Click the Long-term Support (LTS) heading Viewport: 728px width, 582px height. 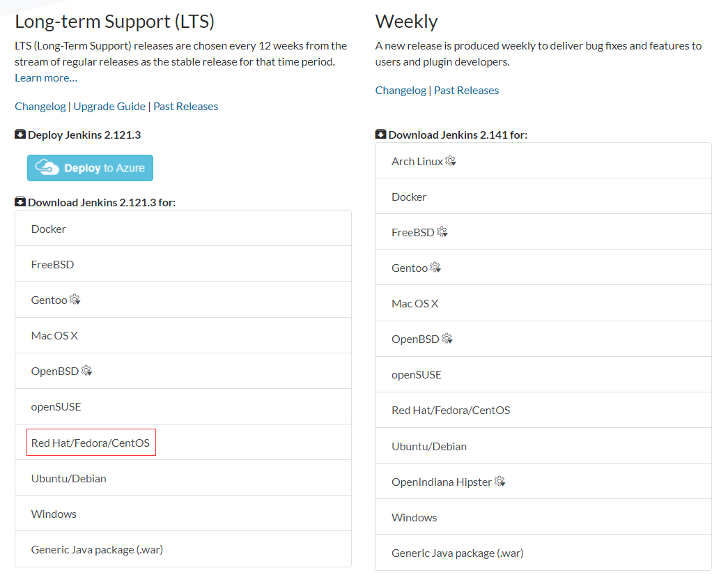coord(115,22)
